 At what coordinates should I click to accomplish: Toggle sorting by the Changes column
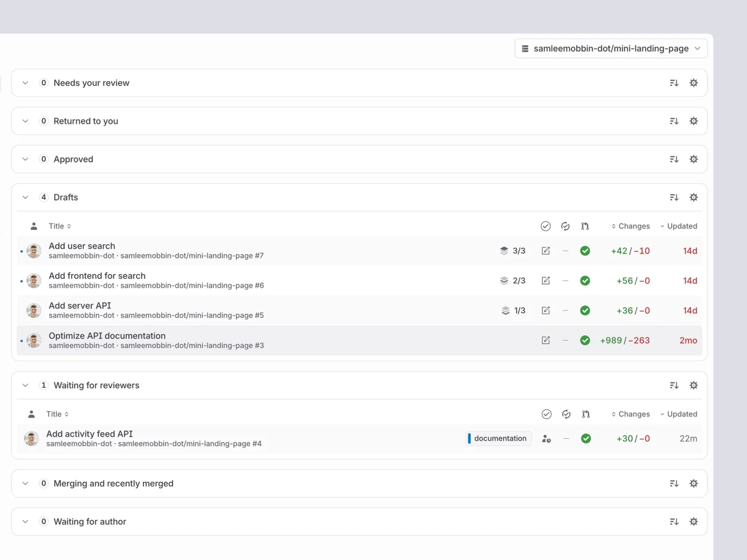[631, 226]
